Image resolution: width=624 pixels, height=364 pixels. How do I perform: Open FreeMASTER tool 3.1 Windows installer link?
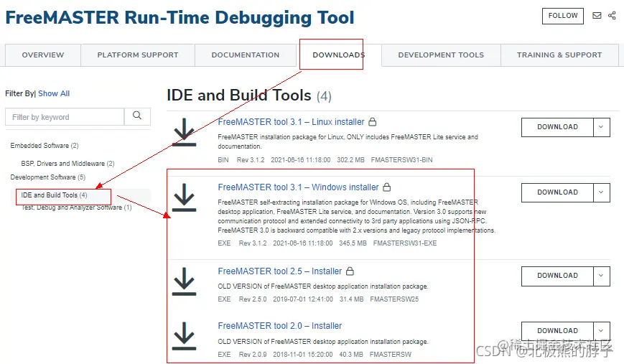298,187
